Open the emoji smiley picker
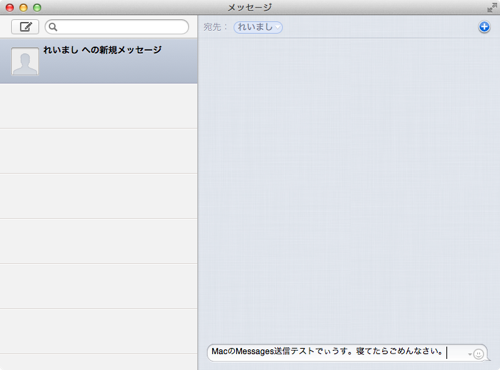 (x=478, y=354)
